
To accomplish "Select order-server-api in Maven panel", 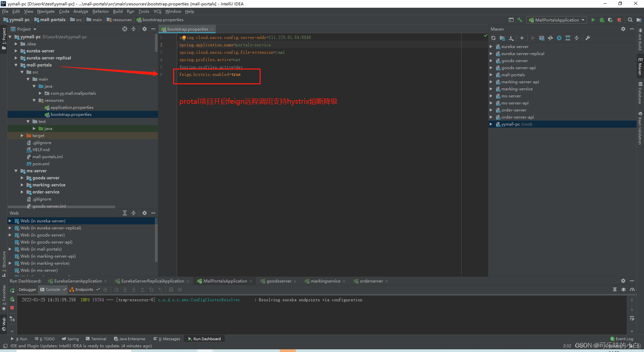I will coord(518,117).
